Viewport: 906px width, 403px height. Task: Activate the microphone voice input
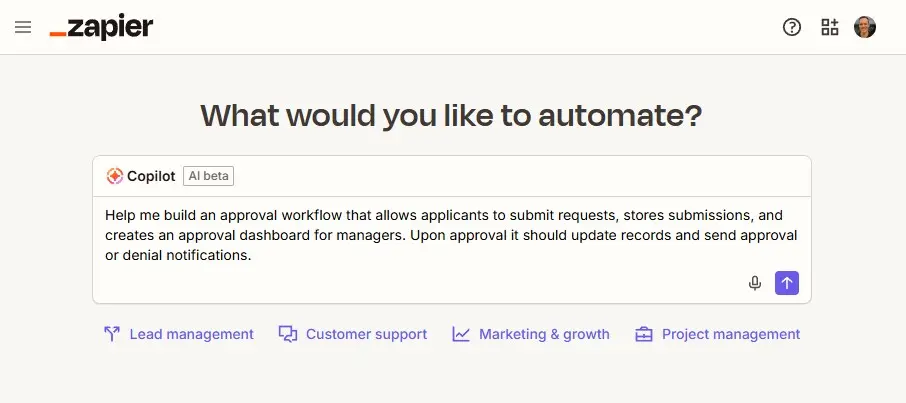pos(755,283)
